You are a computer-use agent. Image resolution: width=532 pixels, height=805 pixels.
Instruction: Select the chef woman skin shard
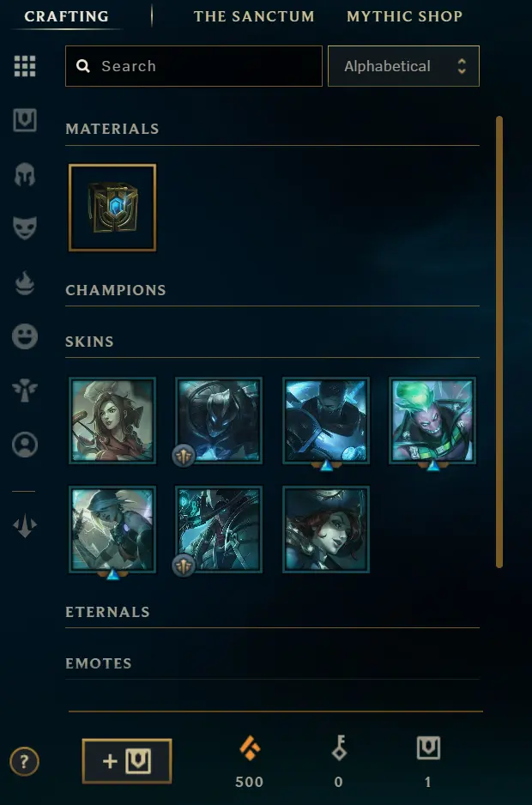[112, 421]
